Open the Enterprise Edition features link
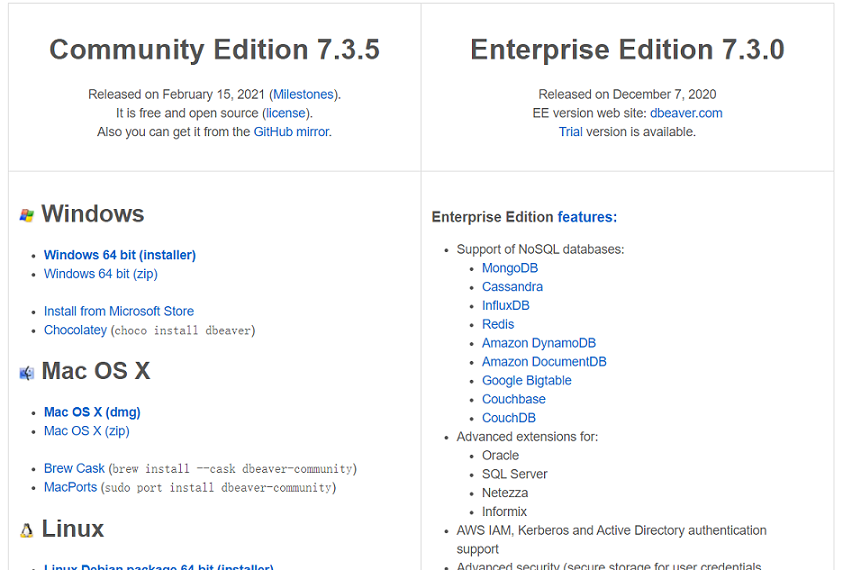 [587, 217]
